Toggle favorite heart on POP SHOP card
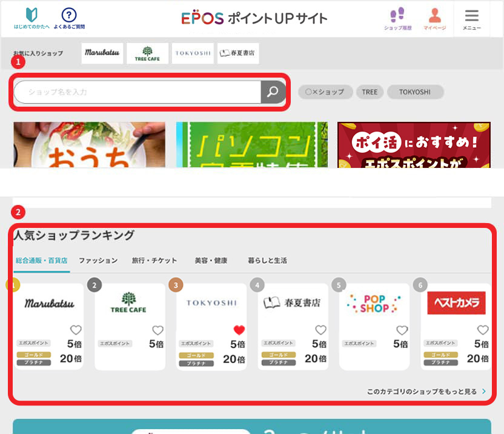 tap(402, 330)
